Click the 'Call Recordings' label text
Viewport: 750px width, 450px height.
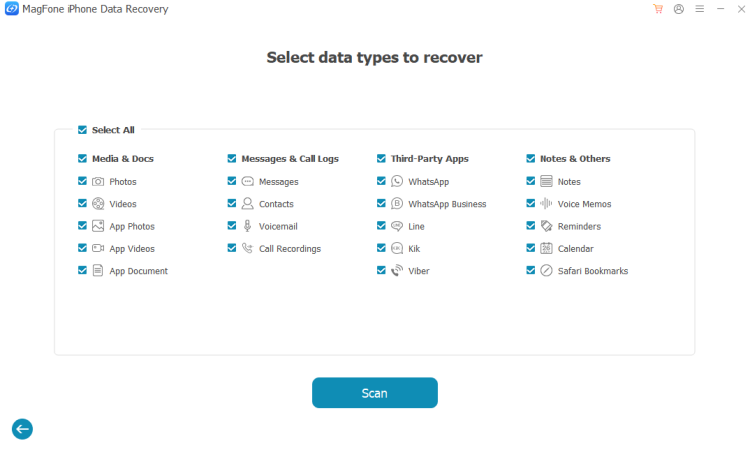290,249
